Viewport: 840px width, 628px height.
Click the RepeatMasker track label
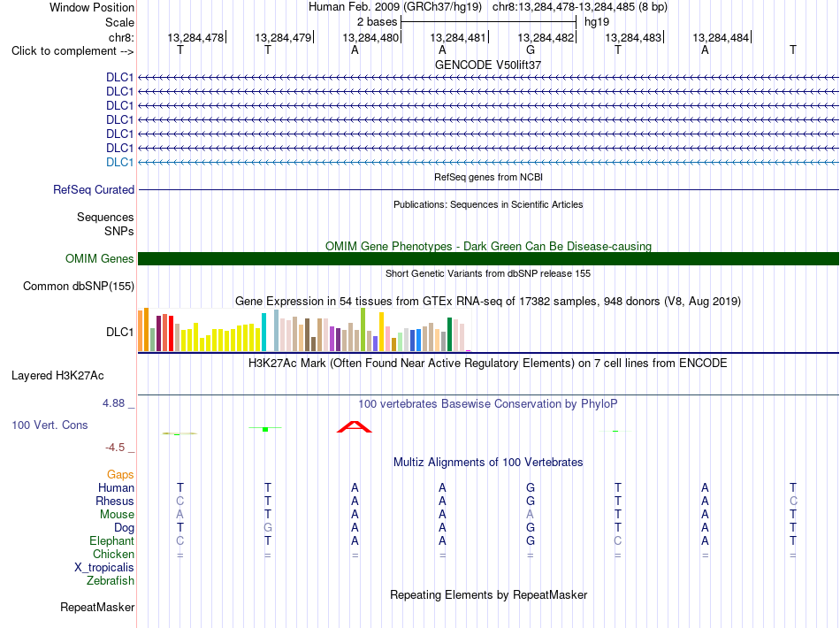[97, 607]
